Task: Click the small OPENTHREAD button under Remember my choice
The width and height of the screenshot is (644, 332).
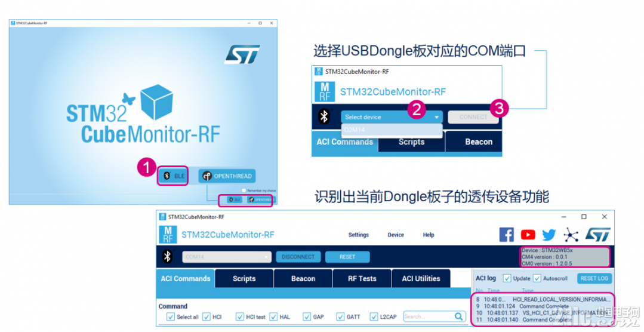Action: (260, 199)
